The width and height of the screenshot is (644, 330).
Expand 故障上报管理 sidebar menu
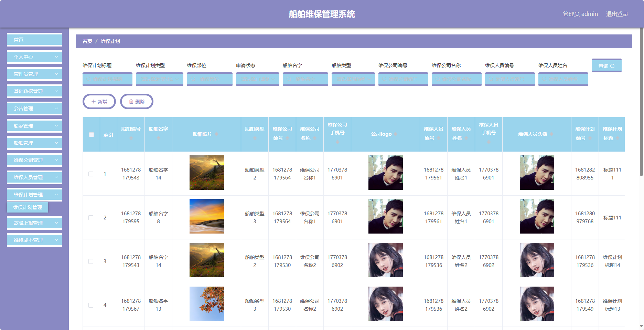point(34,223)
